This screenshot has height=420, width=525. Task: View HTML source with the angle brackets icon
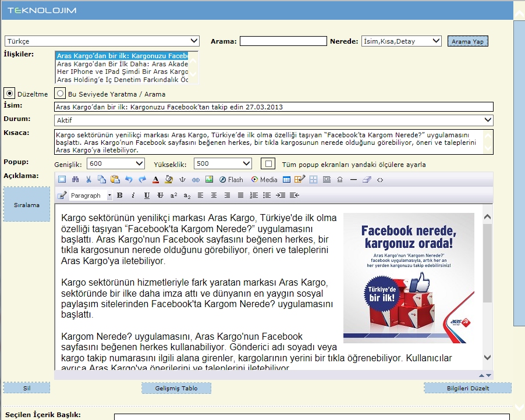(380, 180)
